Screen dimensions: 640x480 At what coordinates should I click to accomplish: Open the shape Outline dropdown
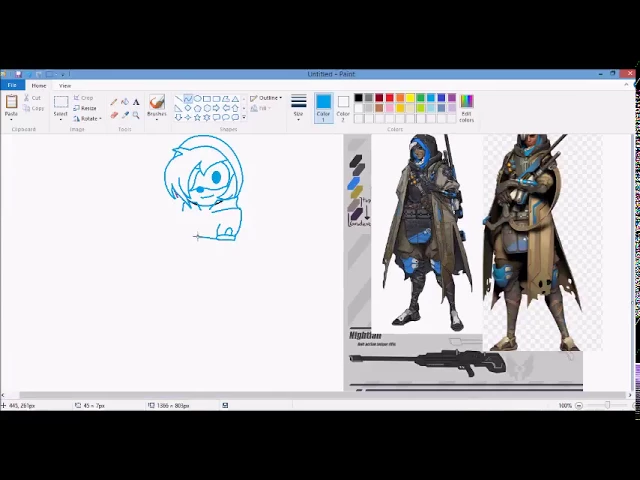(268, 98)
